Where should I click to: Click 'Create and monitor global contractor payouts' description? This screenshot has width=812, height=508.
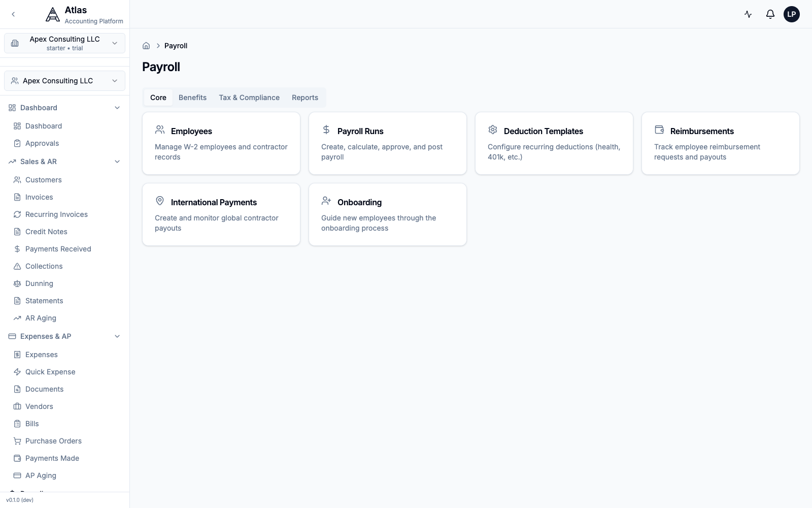point(216,223)
